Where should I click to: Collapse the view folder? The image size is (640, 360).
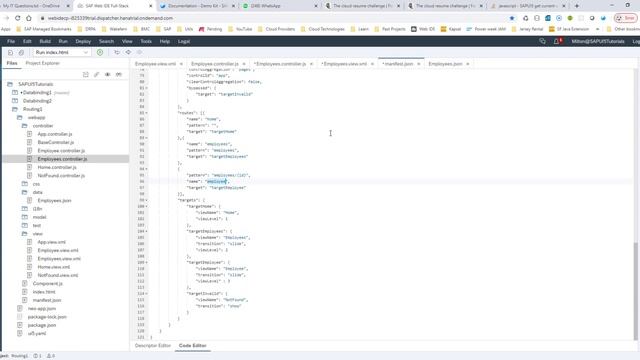24,234
